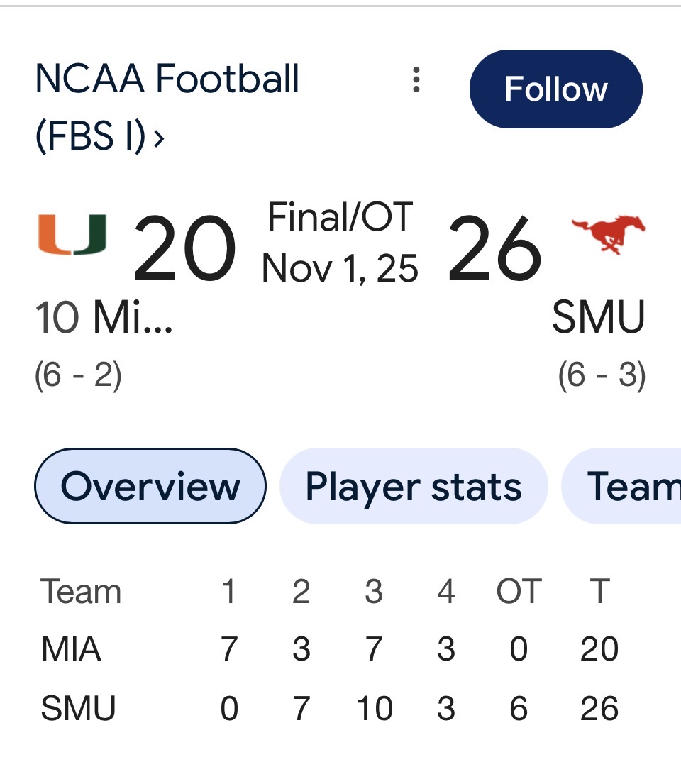Open the NCAA Football (FBS I) league link
This screenshot has width=681, height=784.
tap(167, 107)
